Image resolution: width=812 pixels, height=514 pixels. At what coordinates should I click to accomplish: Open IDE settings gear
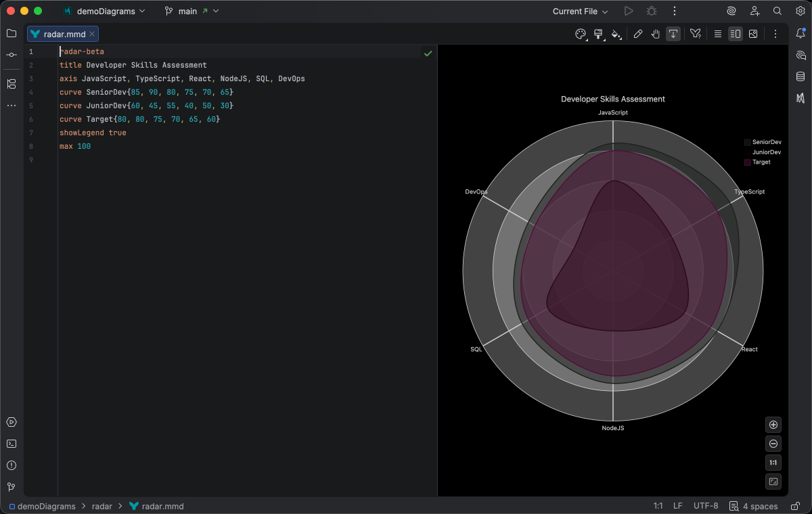800,11
